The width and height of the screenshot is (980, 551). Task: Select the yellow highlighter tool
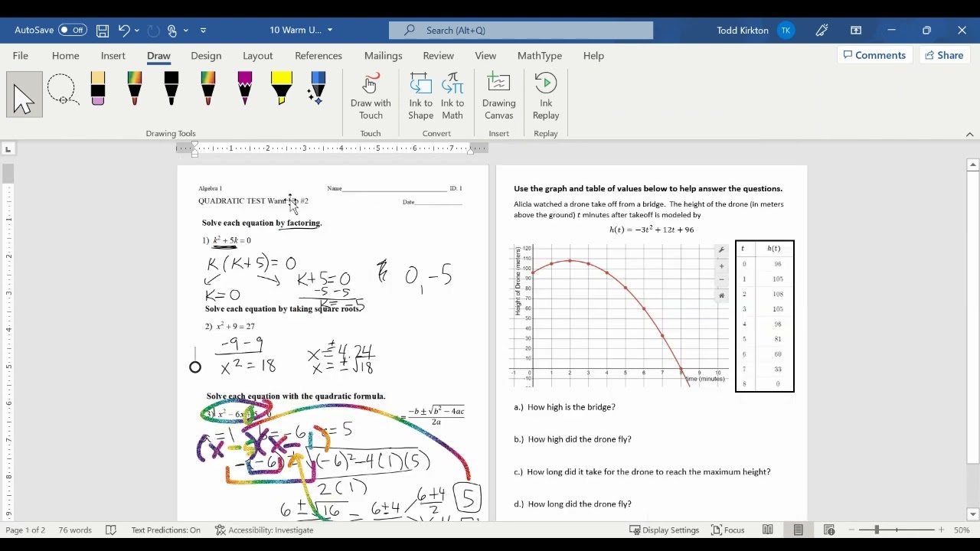click(282, 89)
